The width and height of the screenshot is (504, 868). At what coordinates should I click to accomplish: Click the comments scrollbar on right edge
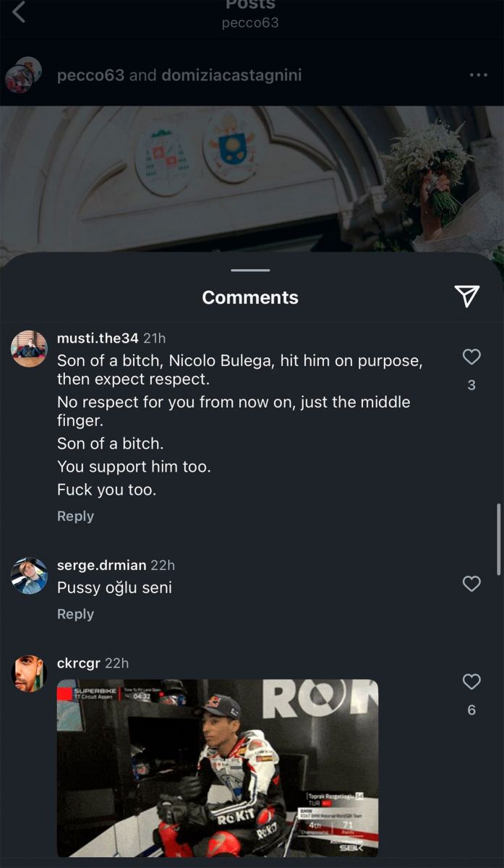(498, 539)
